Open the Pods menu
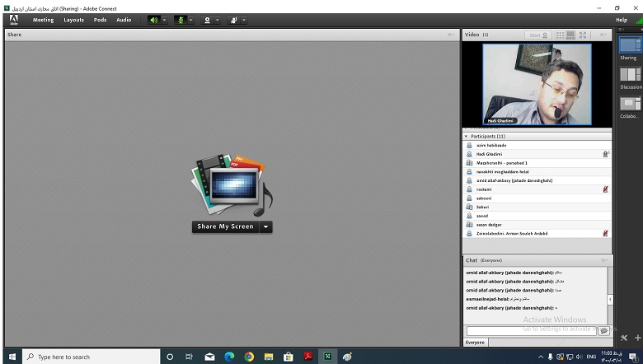 click(100, 20)
